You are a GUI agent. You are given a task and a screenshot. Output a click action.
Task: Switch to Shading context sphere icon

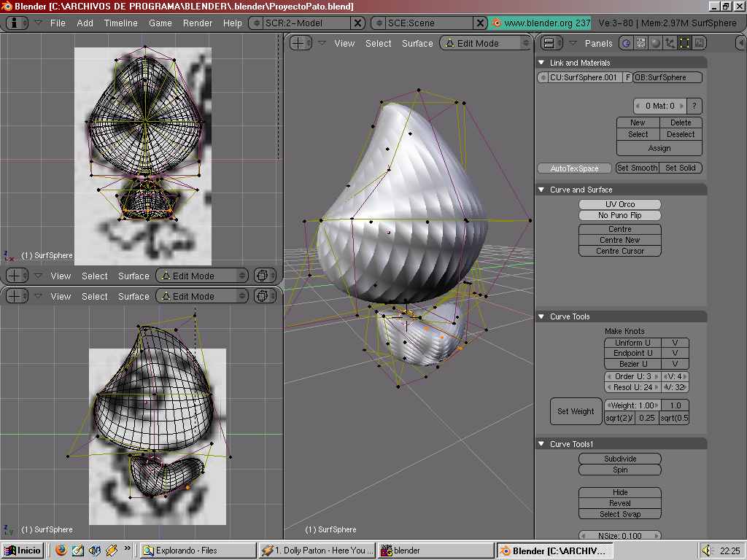click(656, 43)
